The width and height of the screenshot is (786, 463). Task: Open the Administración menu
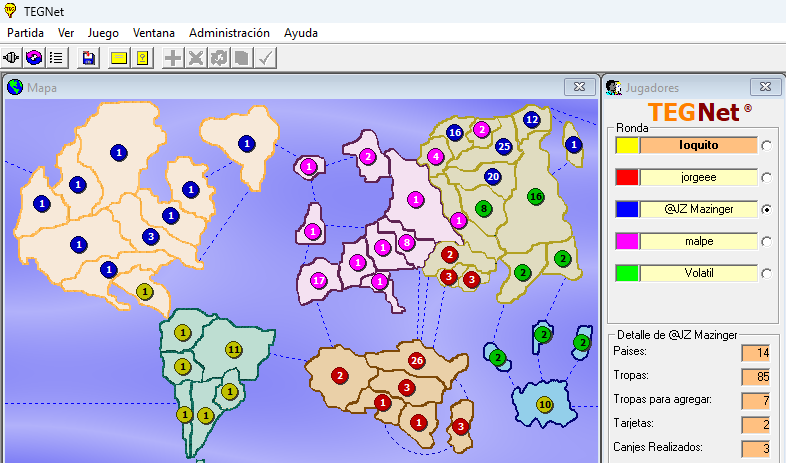[229, 33]
